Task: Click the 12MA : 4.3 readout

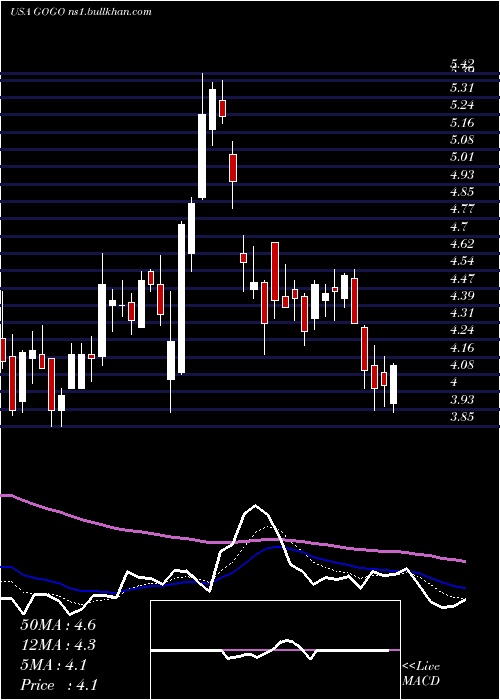Action: (x=58, y=645)
